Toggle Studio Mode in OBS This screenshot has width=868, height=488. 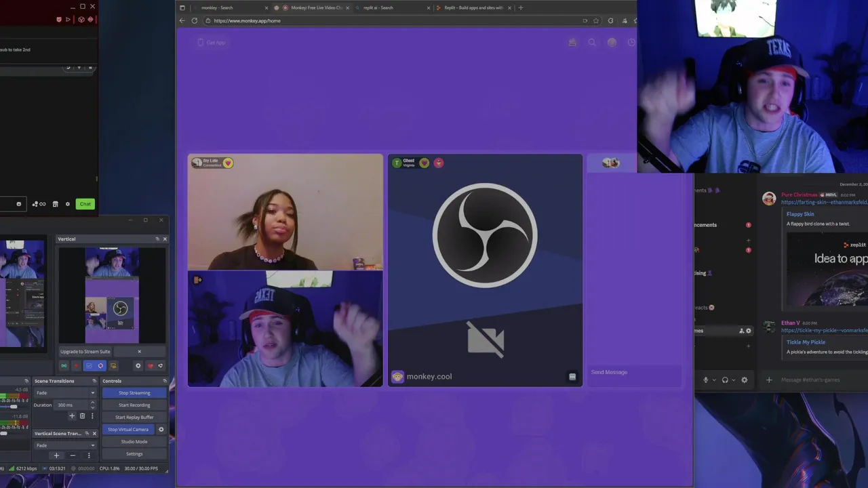pyautogui.click(x=134, y=441)
